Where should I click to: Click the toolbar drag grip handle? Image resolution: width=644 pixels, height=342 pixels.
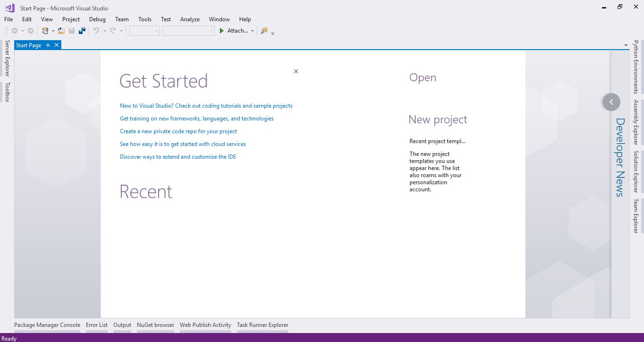click(6, 31)
